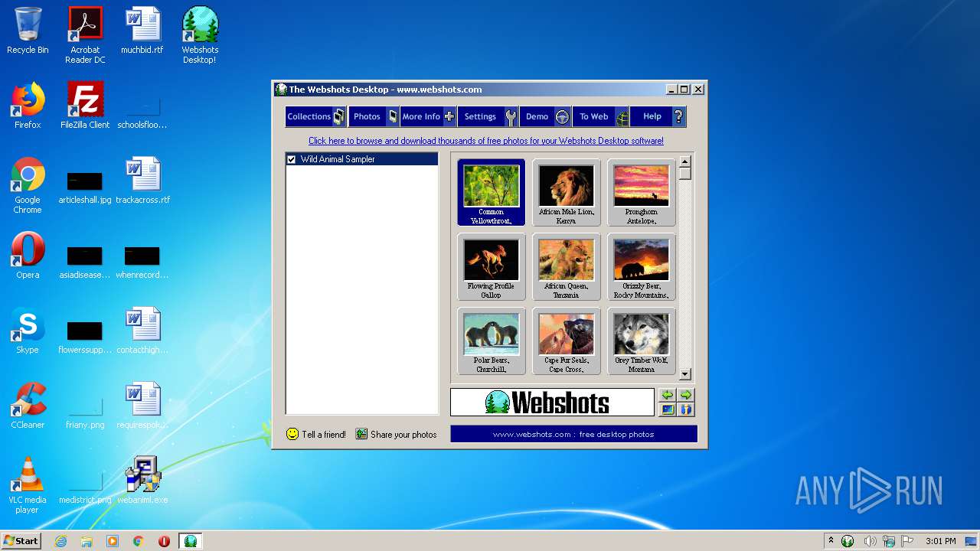Open the CCleaner desktop icon
This screenshot has height=551, width=980.
point(28,406)
